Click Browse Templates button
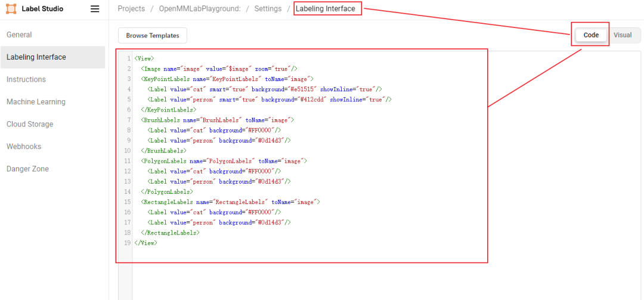Viewport: 644px width, 300px height. click(153, 35)
